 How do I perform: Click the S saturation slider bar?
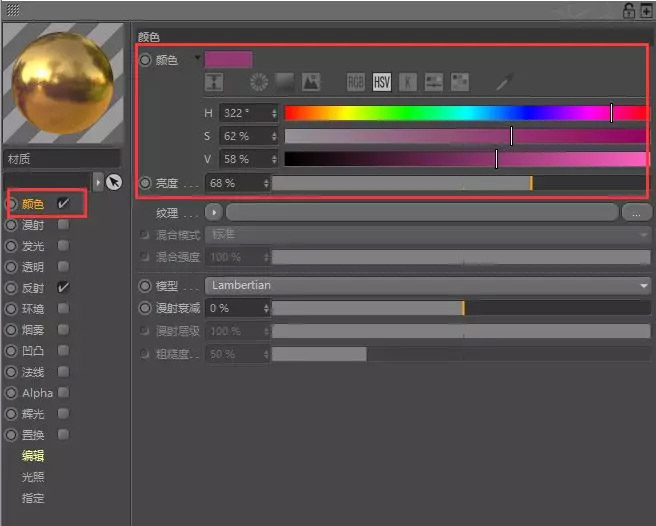[x=465, y=136]
